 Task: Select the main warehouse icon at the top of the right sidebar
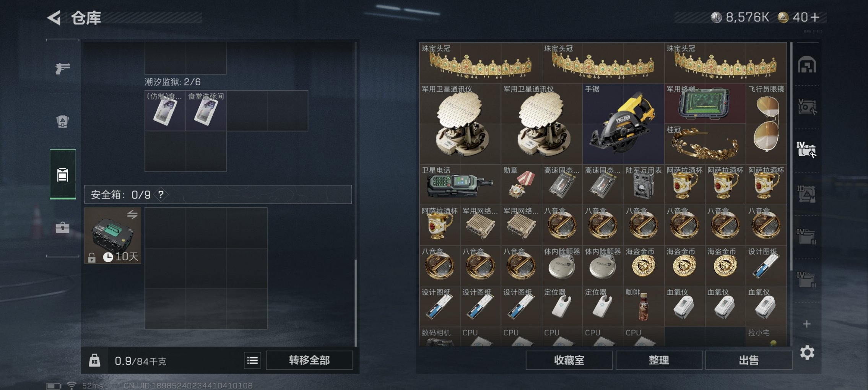(x=807, y=65)
